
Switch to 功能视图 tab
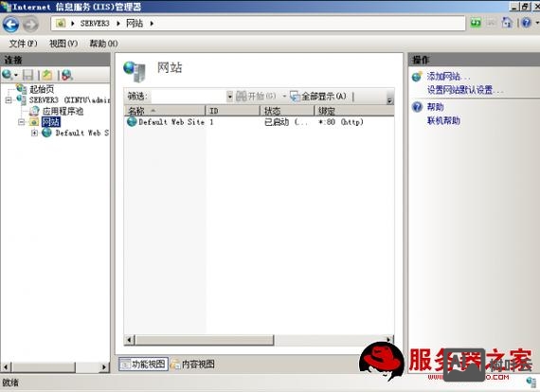[x=143, y=365]
